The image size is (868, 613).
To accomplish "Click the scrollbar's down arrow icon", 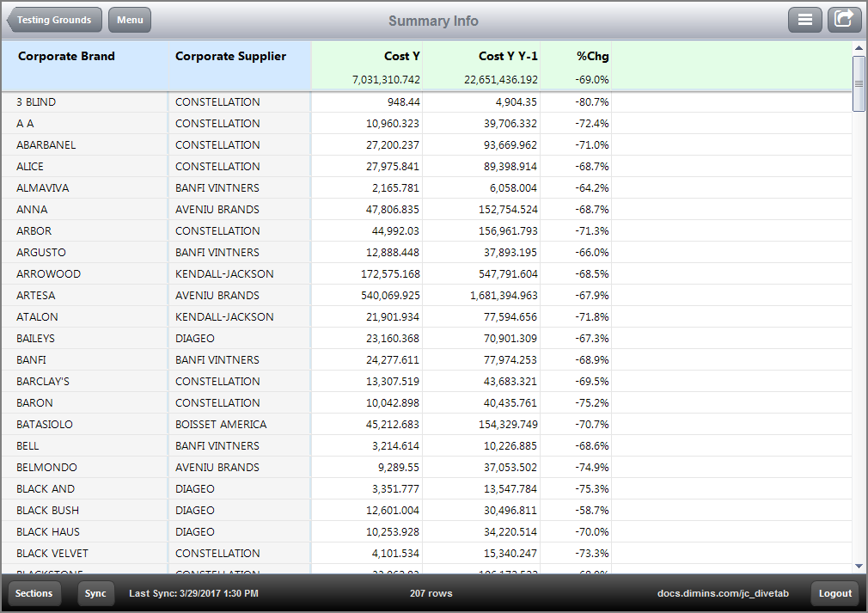I will click(x=858, y=566).
